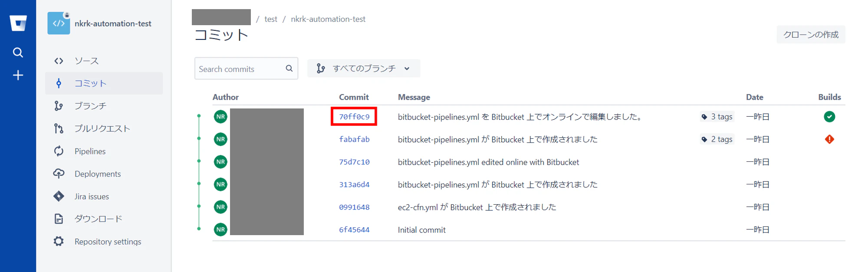Click the search icon in Search commits
868x272 pixels.
coord(289,69)
